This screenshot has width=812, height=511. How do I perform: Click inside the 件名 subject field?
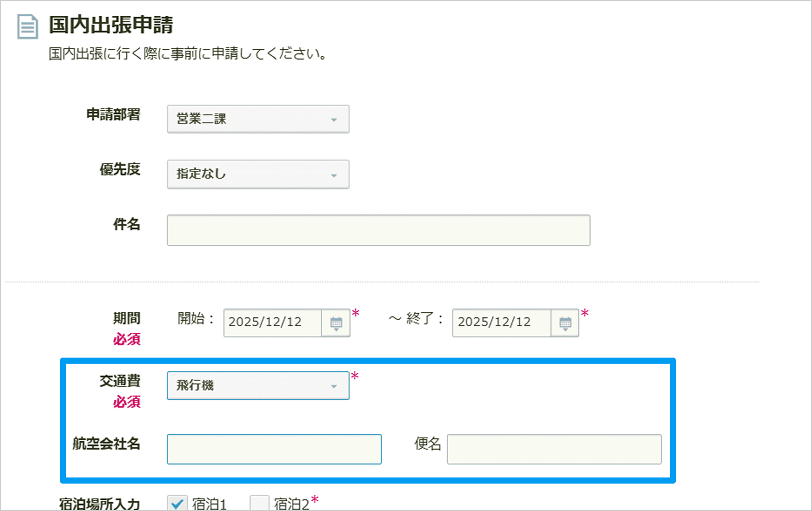pyautogui.click(x=378, y=230)
